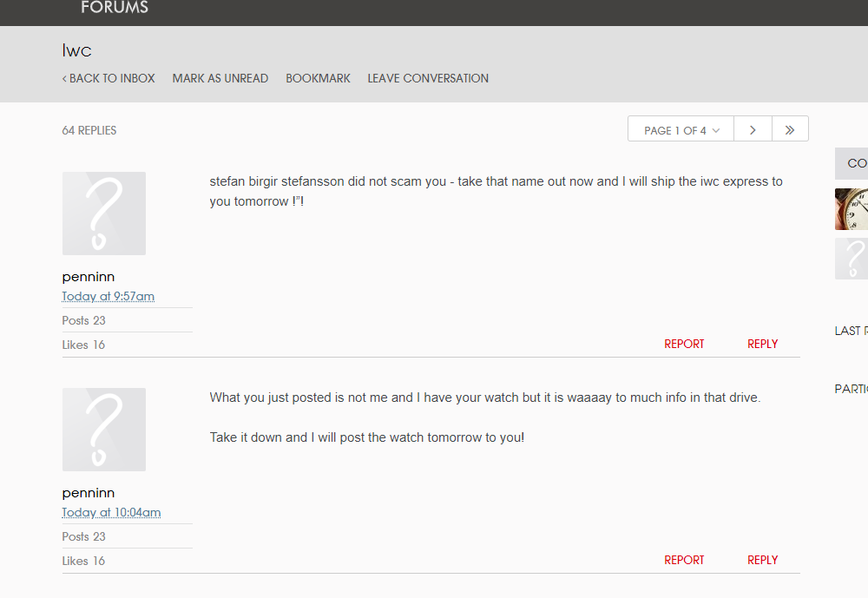Leave the conversation

428,78
